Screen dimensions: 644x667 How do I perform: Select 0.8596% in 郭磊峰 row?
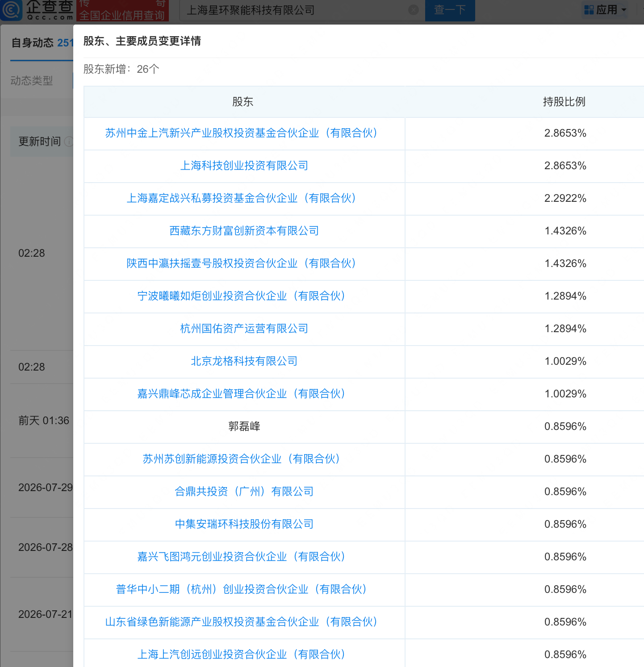(565, 426)
